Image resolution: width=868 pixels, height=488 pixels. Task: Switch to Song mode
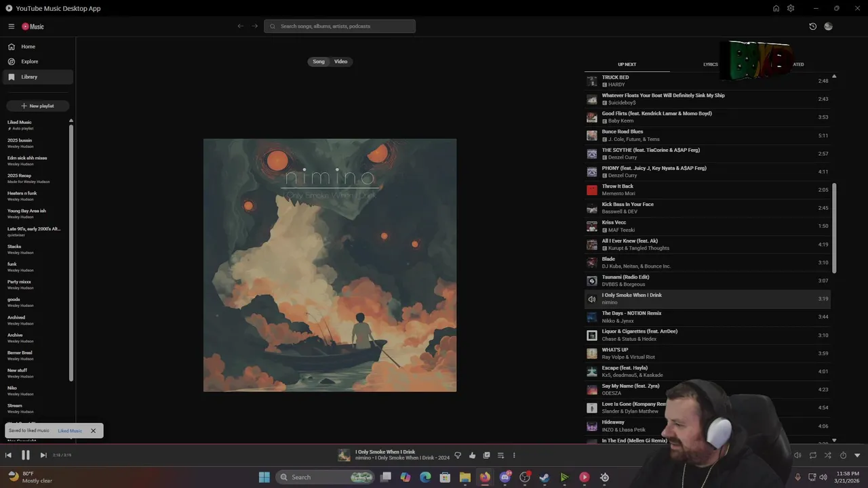319,62
